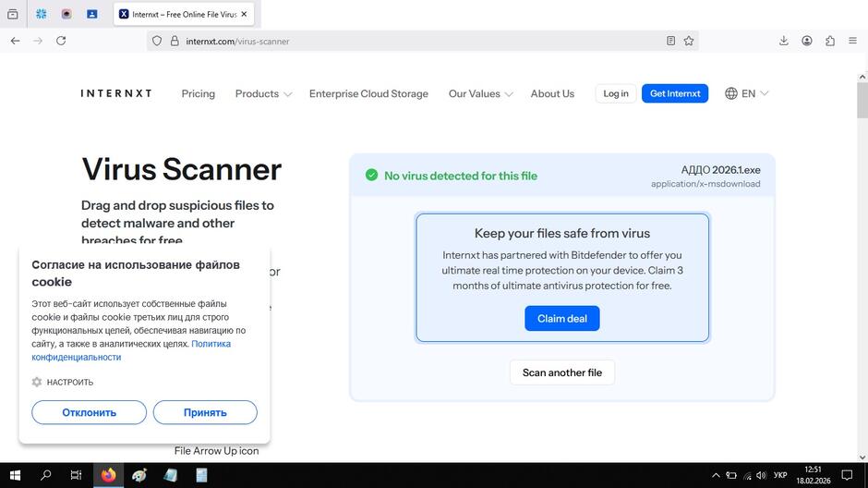Expand the Products dropdown menu
Screen dimensions: 868x488
pos(263,93)
